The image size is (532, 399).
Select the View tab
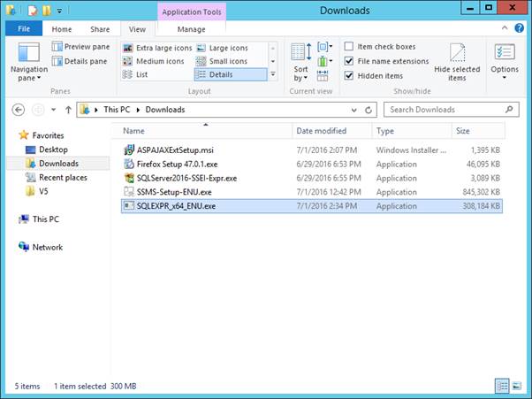click(137, 29)
